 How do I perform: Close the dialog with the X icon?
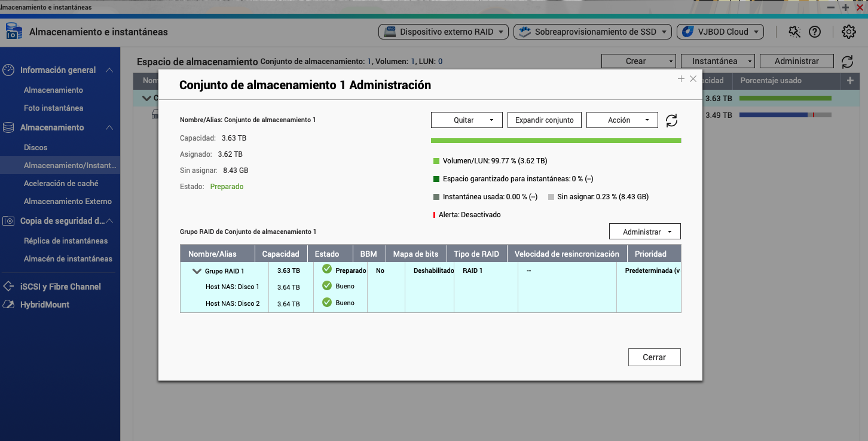pos(693,79)
